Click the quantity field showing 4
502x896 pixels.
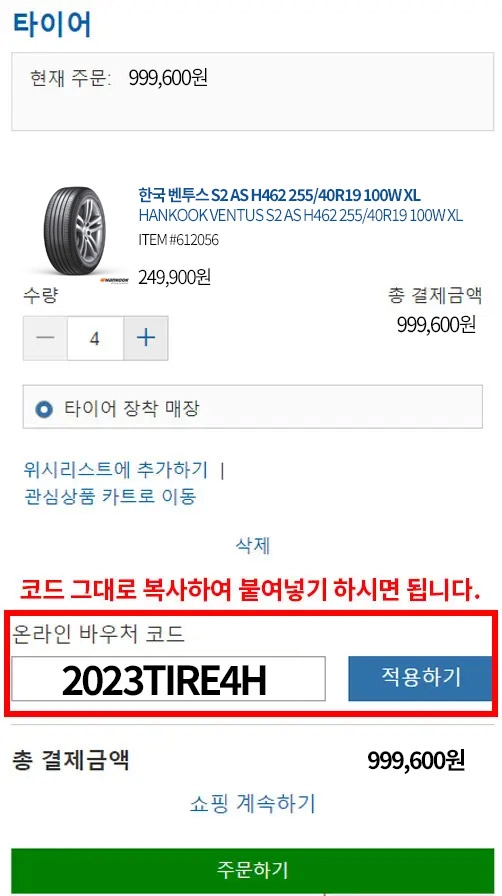[x=95, y=338]
